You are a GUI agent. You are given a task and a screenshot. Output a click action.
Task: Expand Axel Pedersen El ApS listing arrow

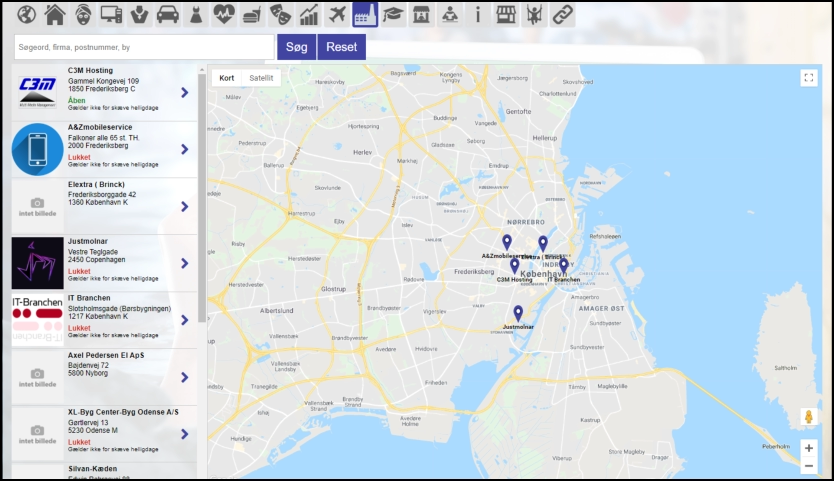[x=185, y=377]
